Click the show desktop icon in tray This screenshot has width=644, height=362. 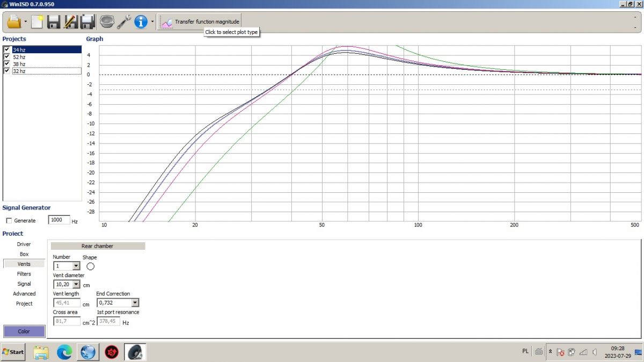point(638,352)
